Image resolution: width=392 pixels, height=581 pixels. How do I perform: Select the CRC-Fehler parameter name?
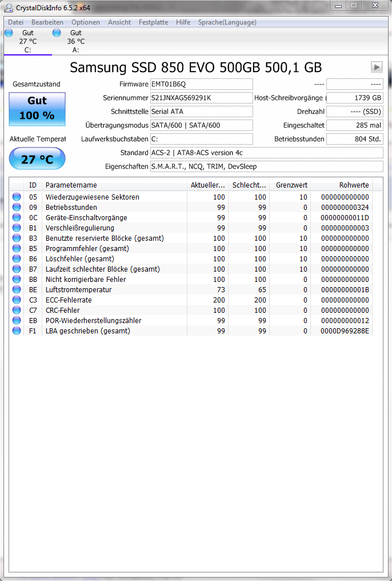click(x=62, y=311)
